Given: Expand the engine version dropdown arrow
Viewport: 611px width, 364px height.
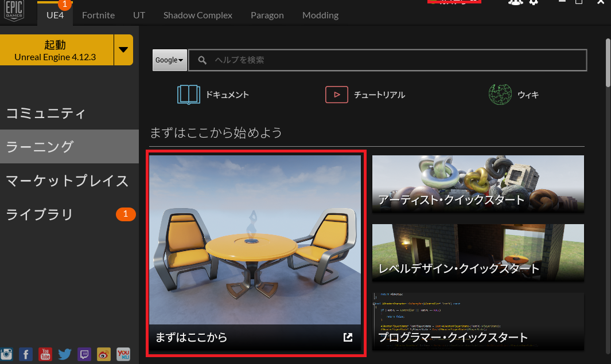Looking at the screenshot, I should point(123,50).
